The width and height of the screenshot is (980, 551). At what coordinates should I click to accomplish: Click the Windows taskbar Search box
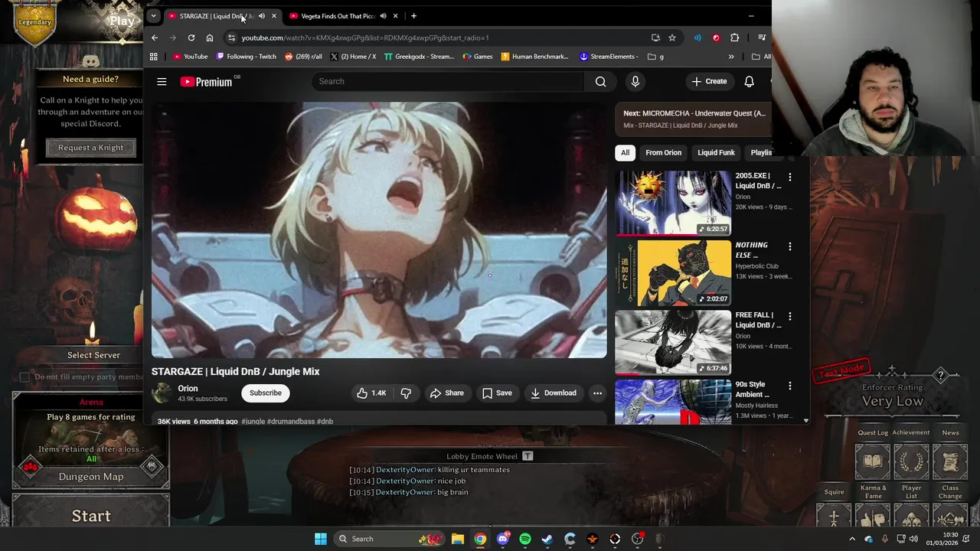pyautogui.click(x=390, y=539)
